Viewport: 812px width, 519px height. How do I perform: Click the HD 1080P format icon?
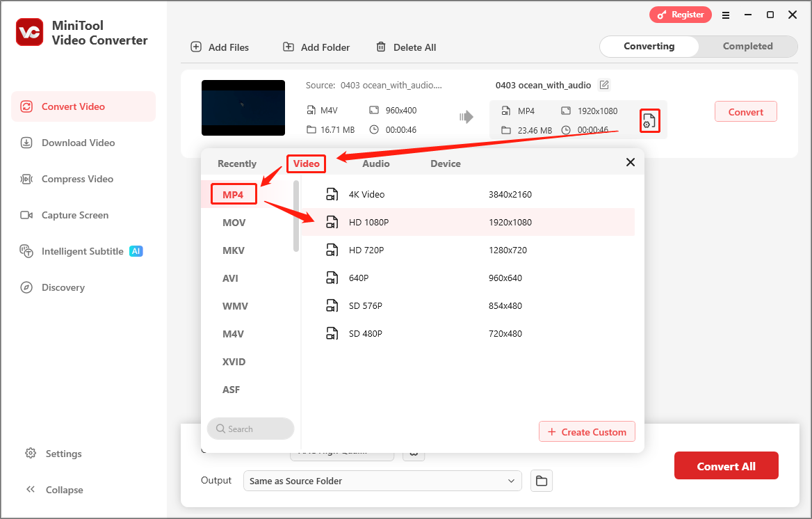tap(332, 222)
